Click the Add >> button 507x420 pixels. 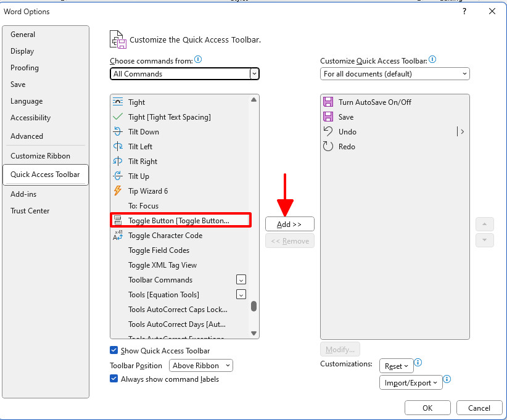(290, 224)
